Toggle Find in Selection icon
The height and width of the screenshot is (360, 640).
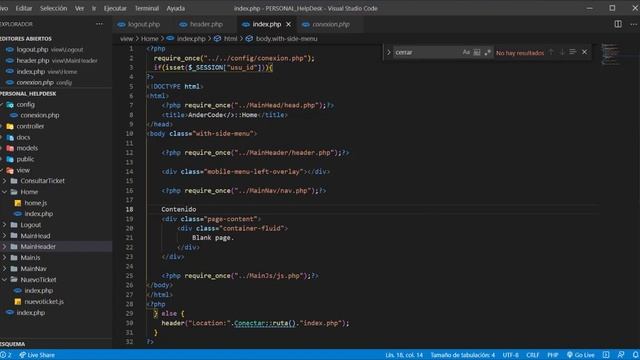point(573,52)
